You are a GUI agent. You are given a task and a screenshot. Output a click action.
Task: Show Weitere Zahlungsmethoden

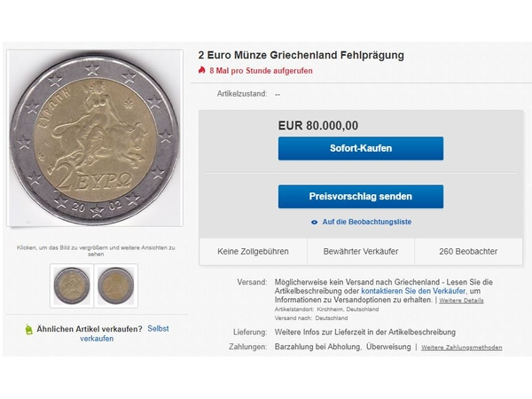[461, 348]
